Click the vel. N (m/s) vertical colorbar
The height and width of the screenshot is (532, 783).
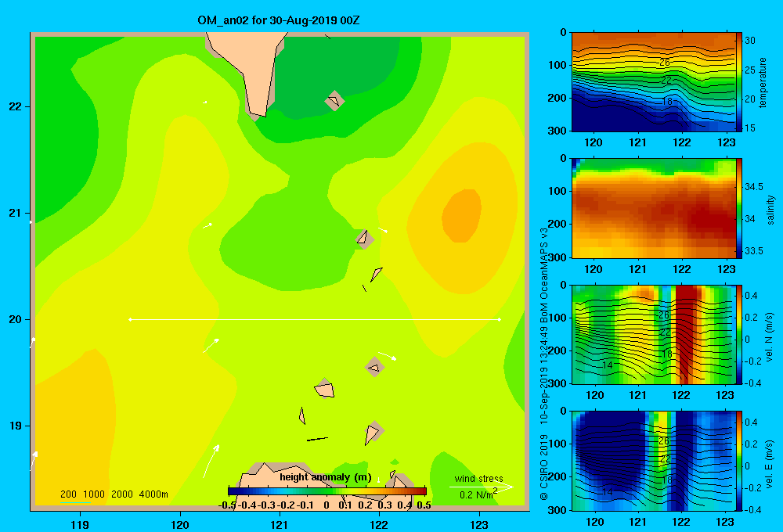pyautogui.click(x=739, y=334)
